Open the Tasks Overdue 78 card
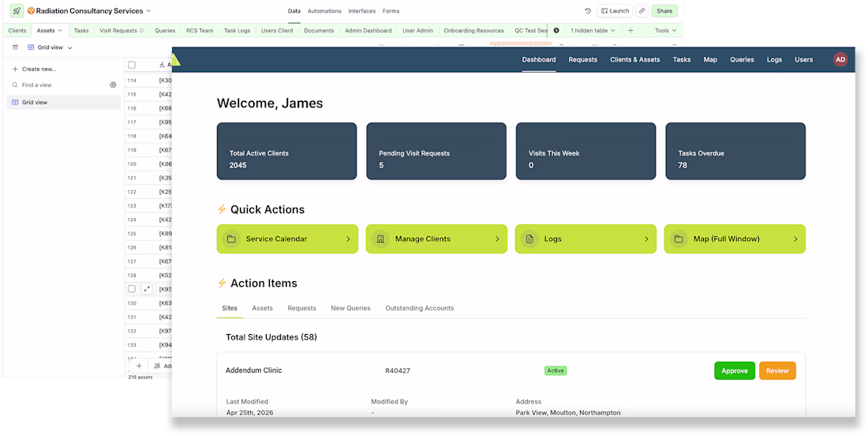This screenshot has height=436, width=868. tap(735, 151)
